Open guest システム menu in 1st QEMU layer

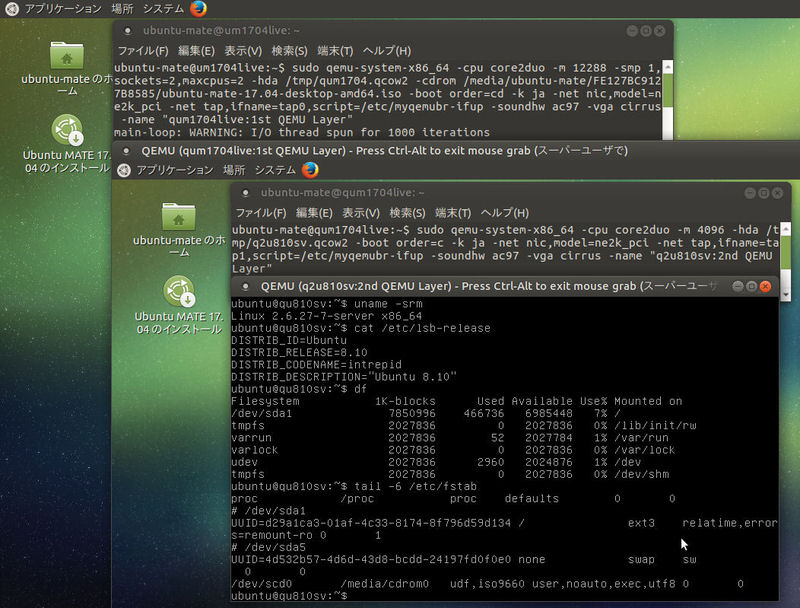tap(276, 170)
